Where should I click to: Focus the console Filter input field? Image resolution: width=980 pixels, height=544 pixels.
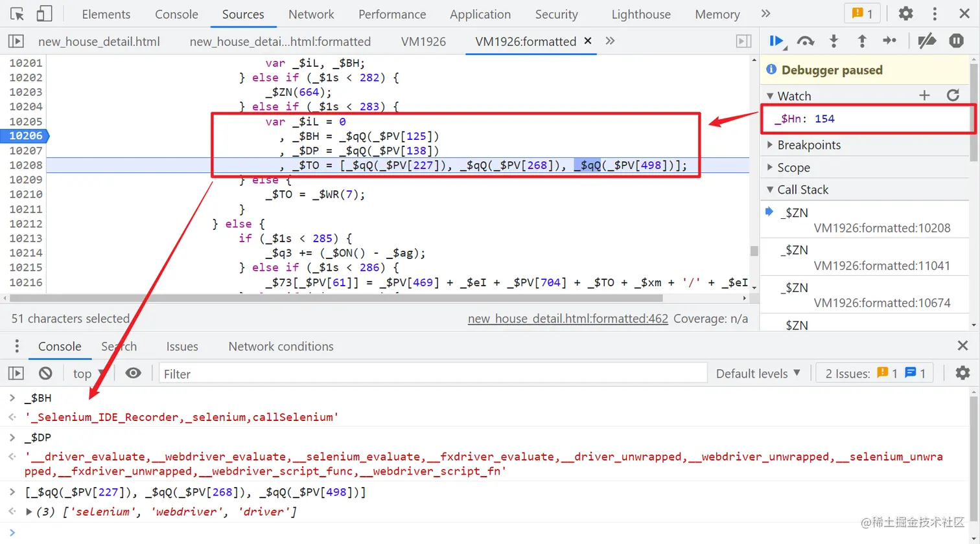(433, 374)
